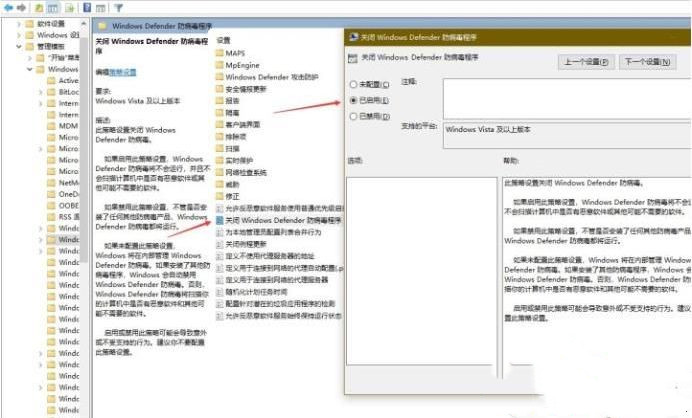Expand the BitLoc tree node arrow
The height and width of the screenshot is (418, 692).
click(41, 92)
